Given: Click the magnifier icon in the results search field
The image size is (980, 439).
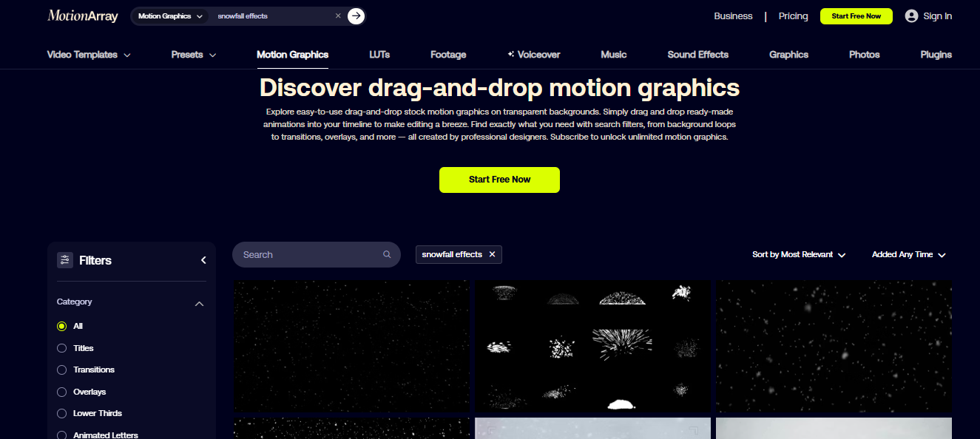Looking at the screenshot, I should click(x=387, y=254).
